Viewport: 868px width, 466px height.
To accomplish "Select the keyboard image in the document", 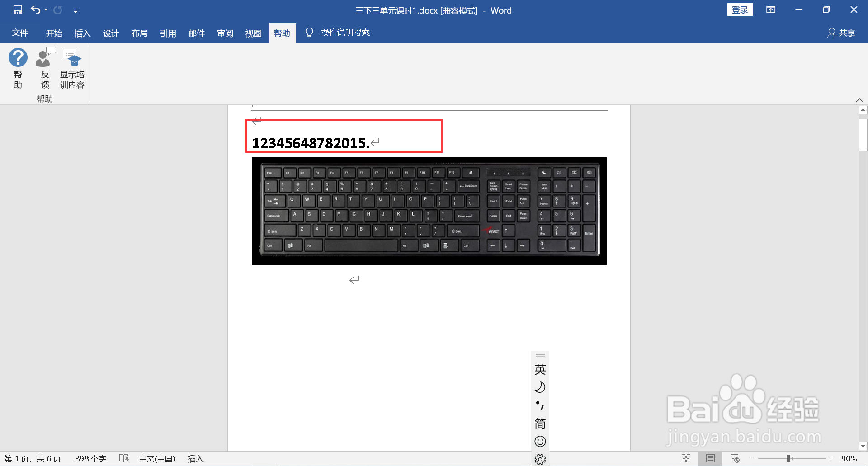I will pyautogui.click(x=429, y=211).
